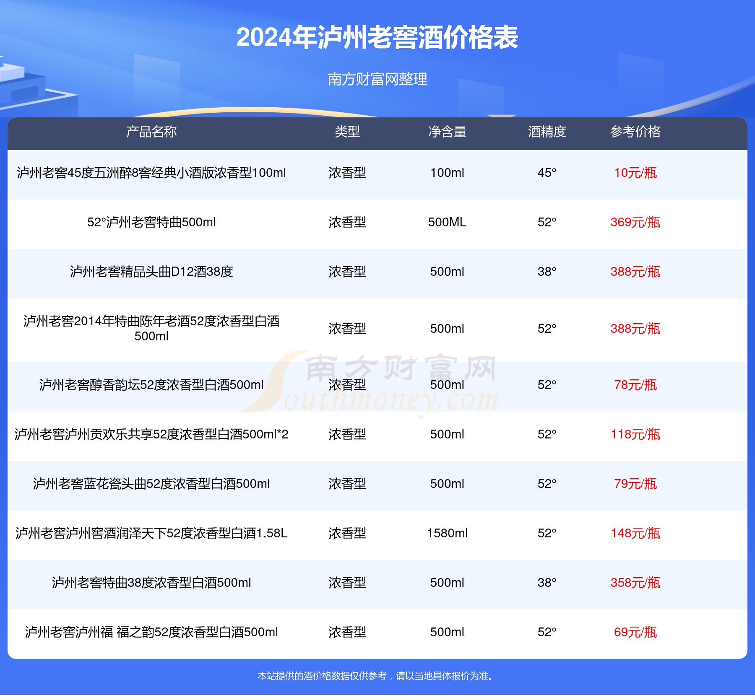Viewport: 755px width, 700px height.
Task: Click 浓香型 in the 2014年特曲 row
Action: coord(347,329)
